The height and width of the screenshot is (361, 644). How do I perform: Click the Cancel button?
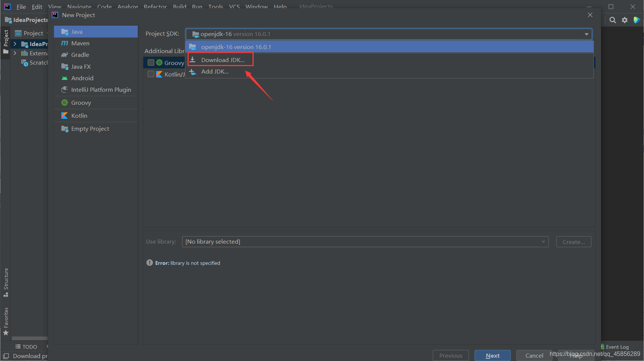(x=534, y=355)
